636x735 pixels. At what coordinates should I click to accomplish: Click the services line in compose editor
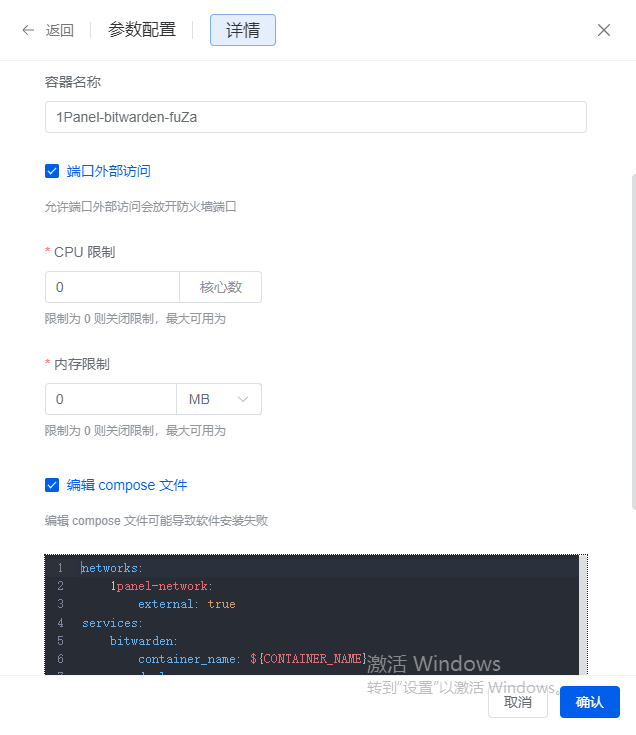coord(112,622)
